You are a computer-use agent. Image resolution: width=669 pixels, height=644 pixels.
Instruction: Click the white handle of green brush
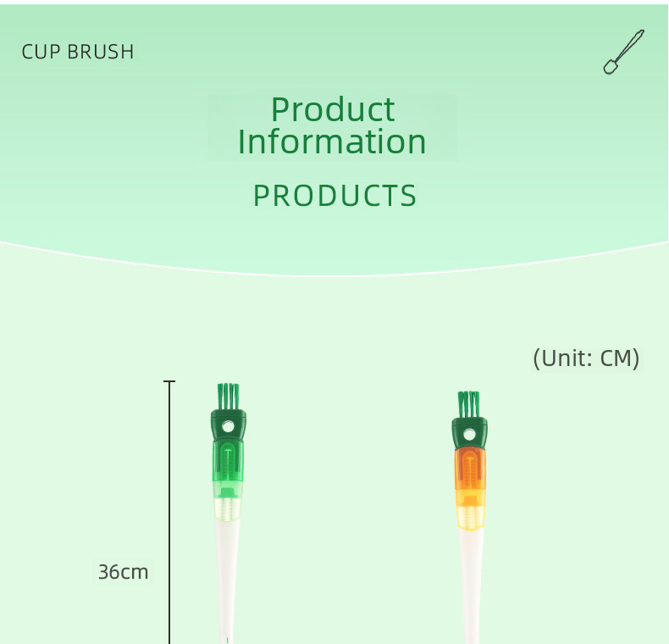click(x=227, y=580)
